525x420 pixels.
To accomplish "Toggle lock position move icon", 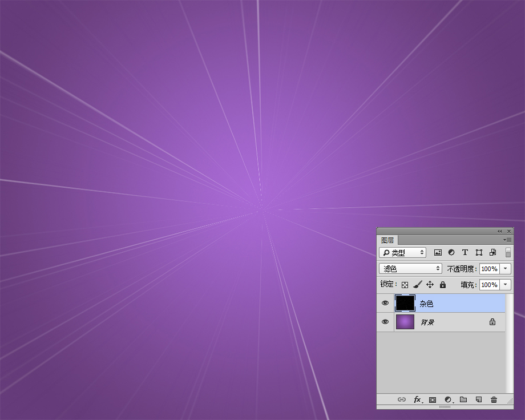I will (x=430, y=285).
